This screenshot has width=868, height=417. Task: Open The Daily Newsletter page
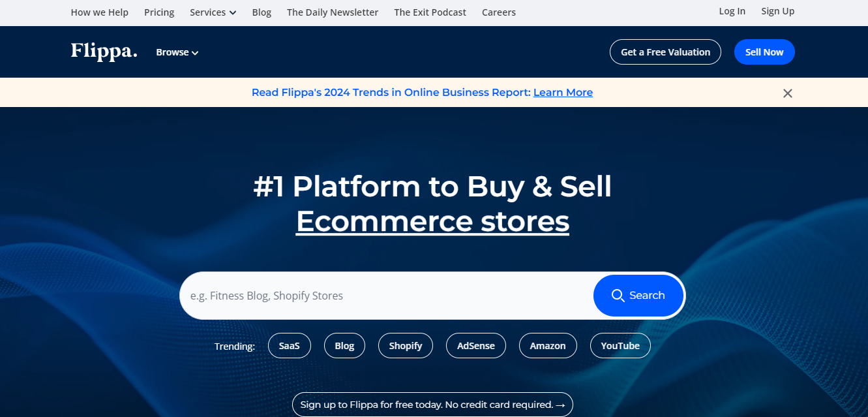point(333,12)
